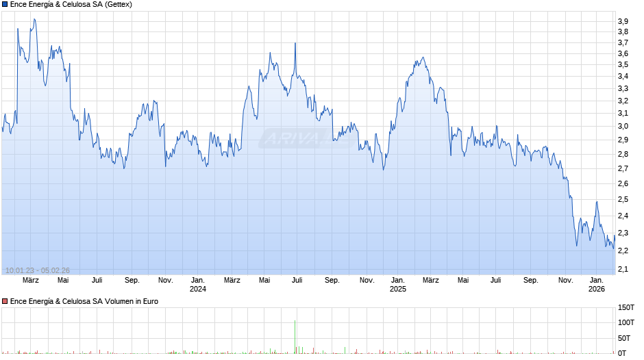Click the date range '10.01.23 - 05.02.26'
The image size is (644, 360).
[x=38, y=270]
